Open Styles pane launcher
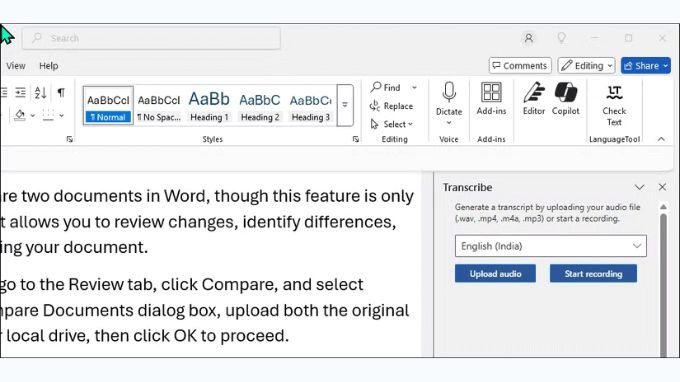Viewport: 680px width, 382px height. 356,139
